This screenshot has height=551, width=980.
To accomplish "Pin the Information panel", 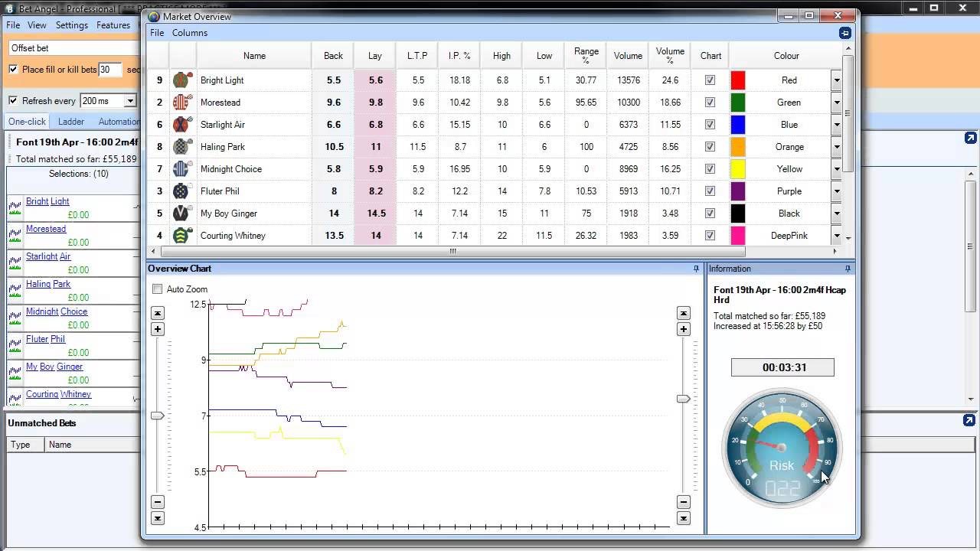I will tap(848, 269).
